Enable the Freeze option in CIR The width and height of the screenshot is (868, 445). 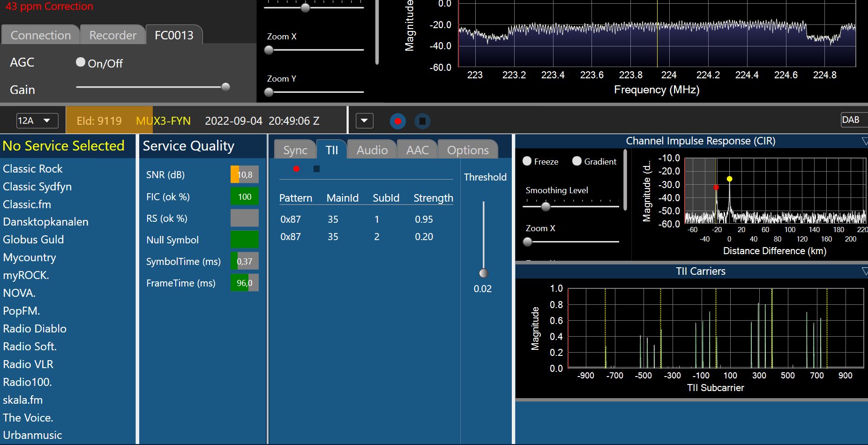[x=527, y=161]
